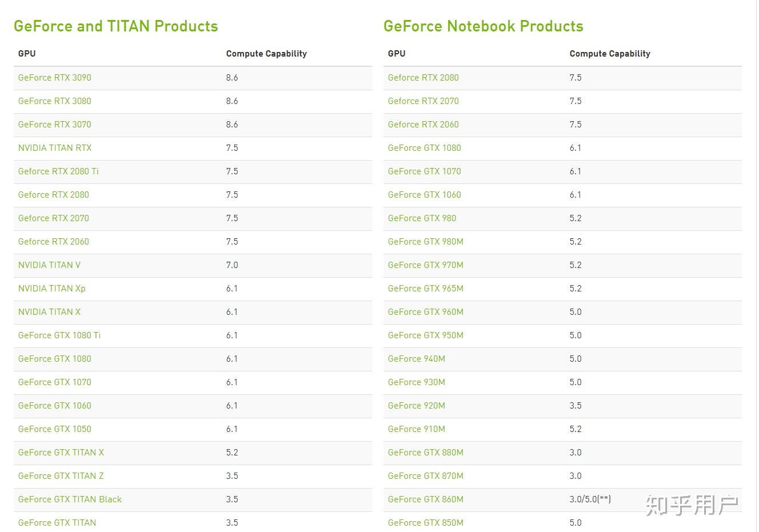This screenshot has height=532, width=759.
Task: Open the NVIDIA TITAN Xp link
Action: click(51, 289)
